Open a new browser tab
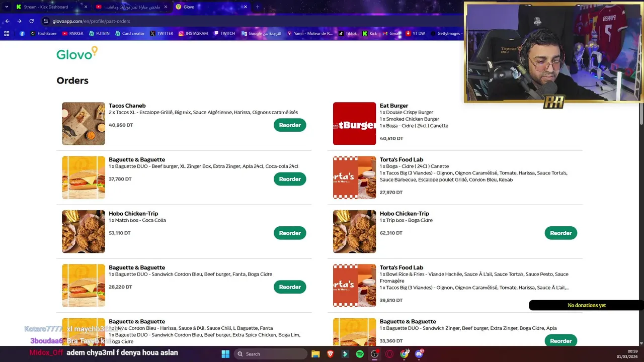 (x=258, y=7)
